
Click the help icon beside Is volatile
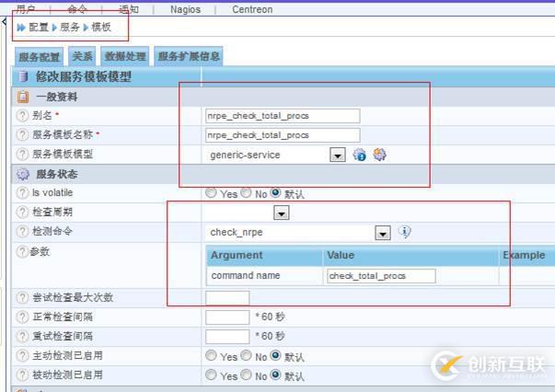(22, 192)
